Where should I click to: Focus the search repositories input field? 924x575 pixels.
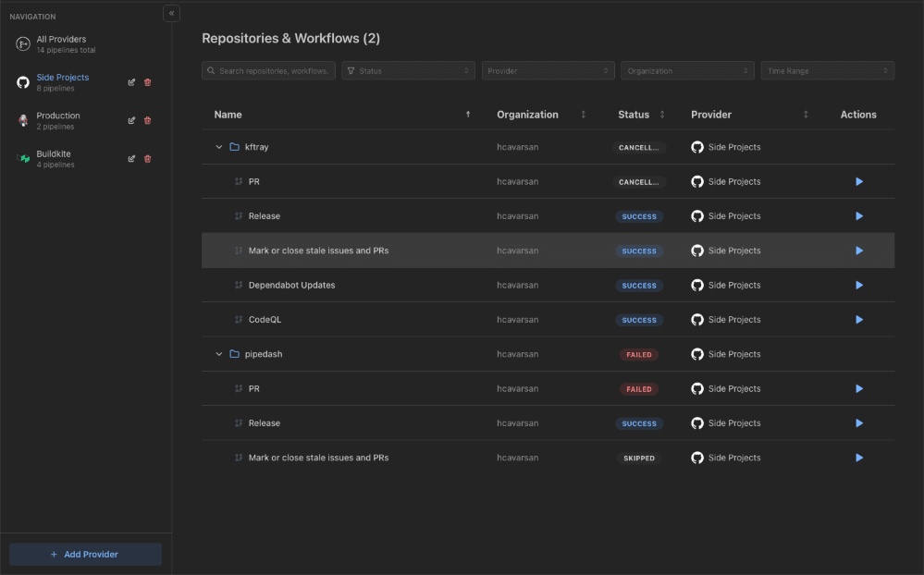pyautogui.click(x=273, y=70)
